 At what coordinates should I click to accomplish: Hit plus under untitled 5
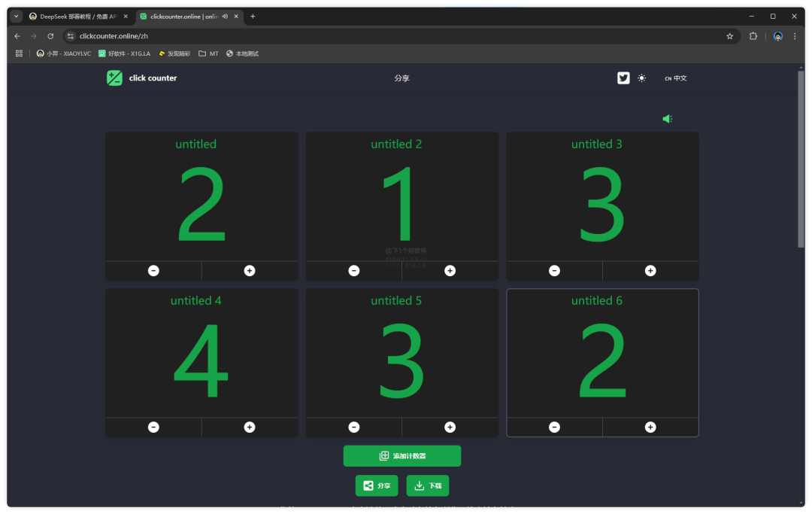(x=450, y=427)
